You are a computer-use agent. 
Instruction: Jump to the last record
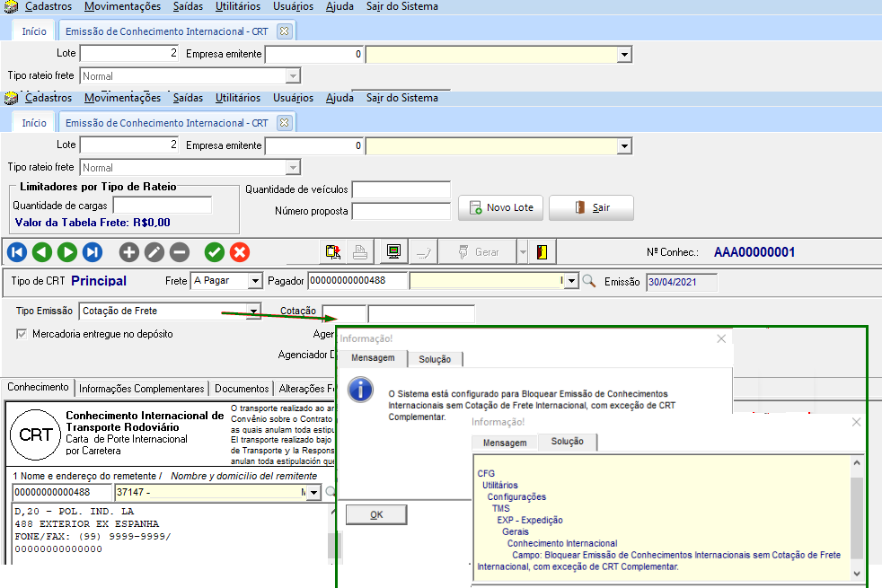pos(93,252)
